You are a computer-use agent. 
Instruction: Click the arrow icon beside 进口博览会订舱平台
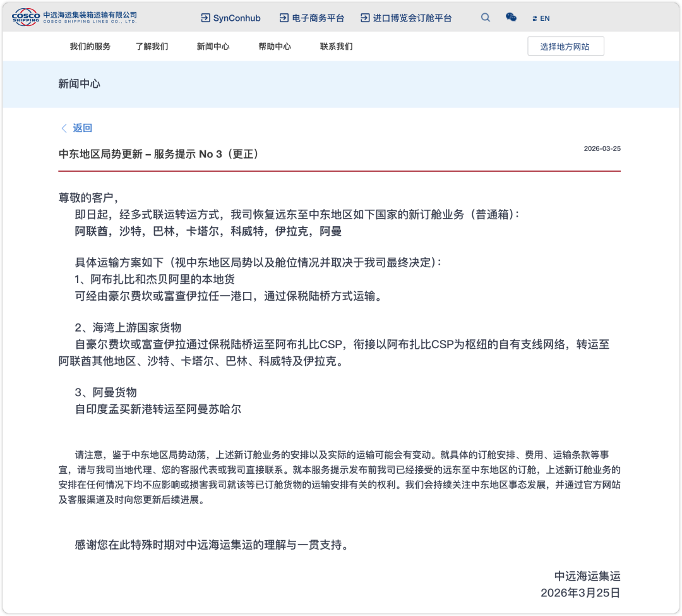tap(365, 18)
